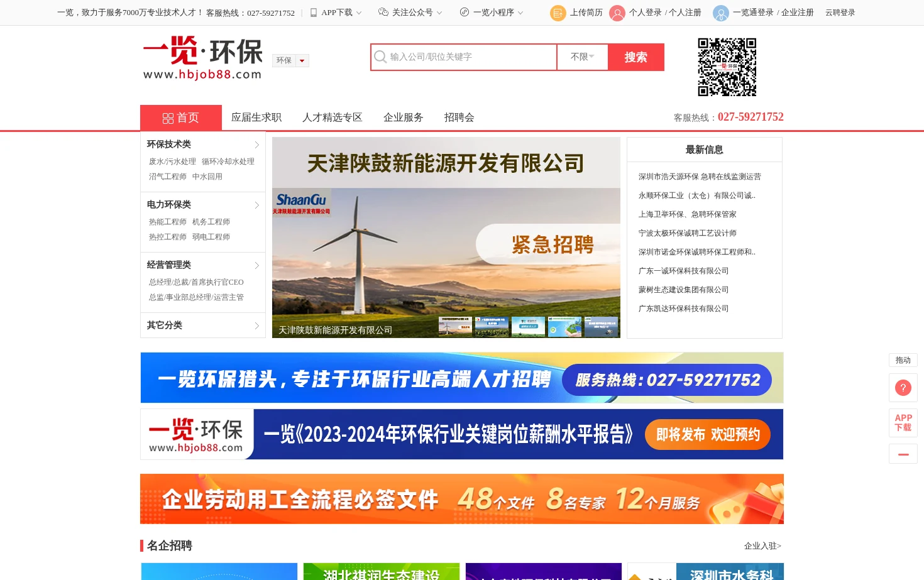
Task: Expand 环保技术类 category arrow
Action: (x=256, y=145)
